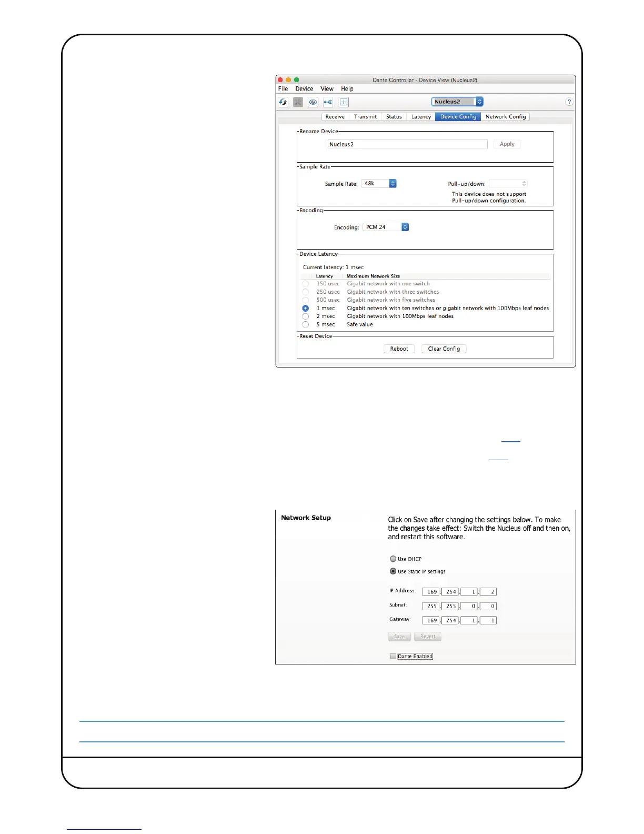This screenshot has height=834, width=644.
Task: Click the eye identify-device toolbar icon
Action: pyautogui.click(x=313, y=102)
